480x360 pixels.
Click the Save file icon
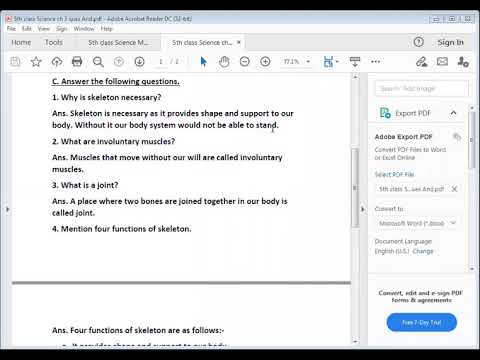click(x=15, y=62)
